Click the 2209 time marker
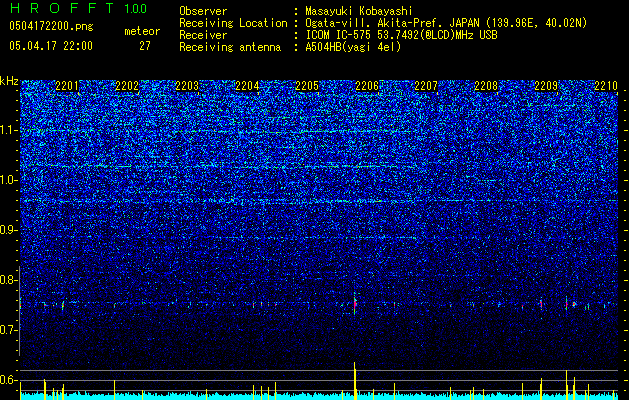Screen dimensions: 629x400 pos(546,86)
